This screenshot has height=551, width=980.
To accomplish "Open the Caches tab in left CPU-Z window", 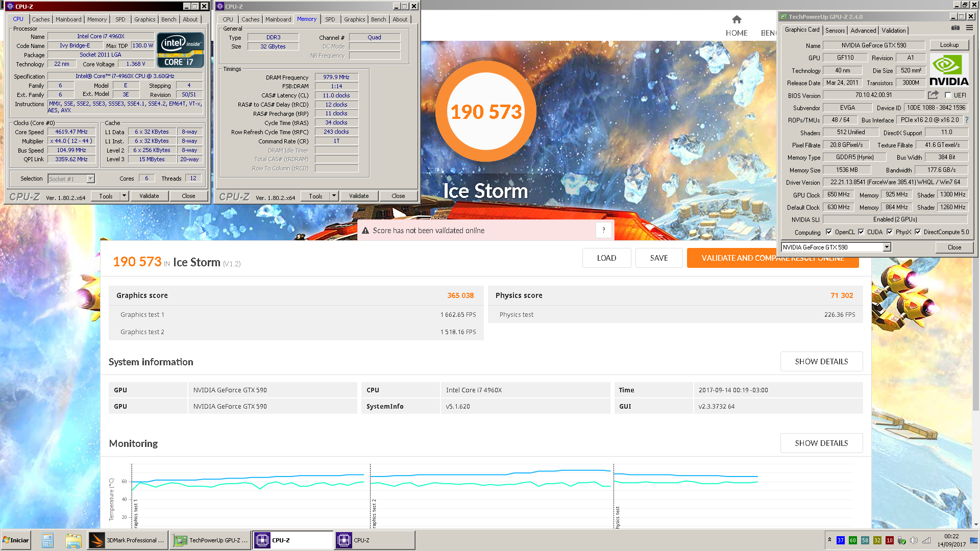I will pyautogui.click(x=41, y=19).
